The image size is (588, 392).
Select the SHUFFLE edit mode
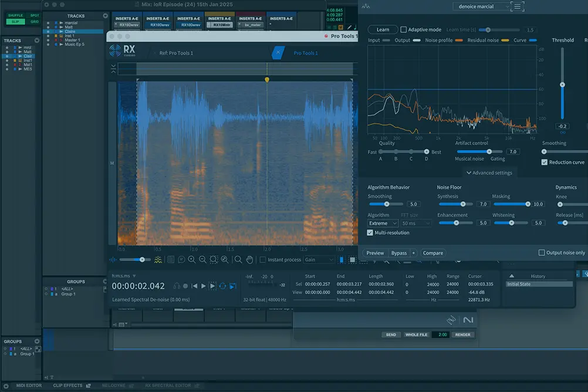coord(15,15)
